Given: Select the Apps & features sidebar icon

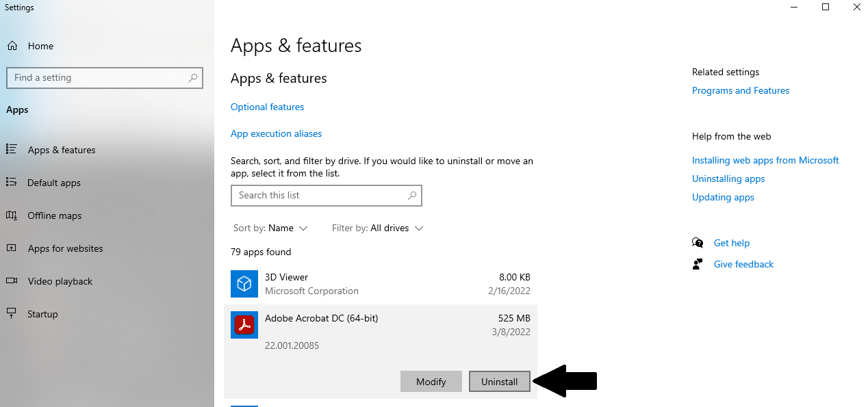Looking at the screenshot, I should [x=12, y=150].
